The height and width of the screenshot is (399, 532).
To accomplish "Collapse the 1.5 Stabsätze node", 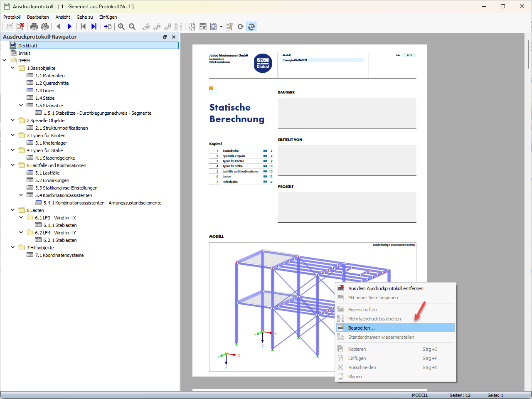I will [x=21, y=105].
